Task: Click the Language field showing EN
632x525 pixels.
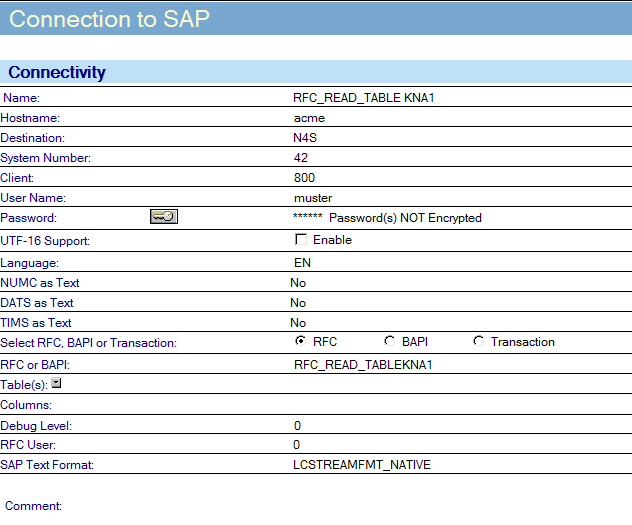Action: (x=302, y=263)
